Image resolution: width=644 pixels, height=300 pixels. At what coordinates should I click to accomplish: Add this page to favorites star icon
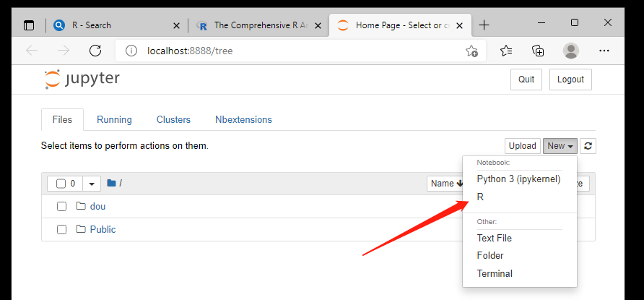471,51
